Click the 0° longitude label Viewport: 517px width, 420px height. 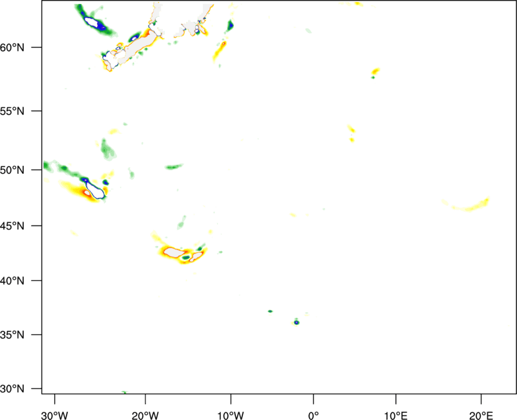(313, 415)
